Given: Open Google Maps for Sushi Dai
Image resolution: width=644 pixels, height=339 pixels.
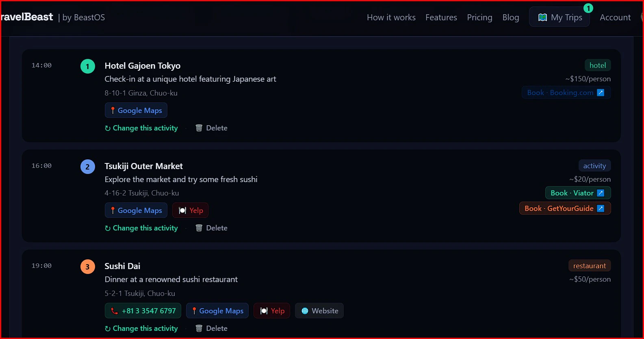Looking at the screenshot, I should click(217, 311).
